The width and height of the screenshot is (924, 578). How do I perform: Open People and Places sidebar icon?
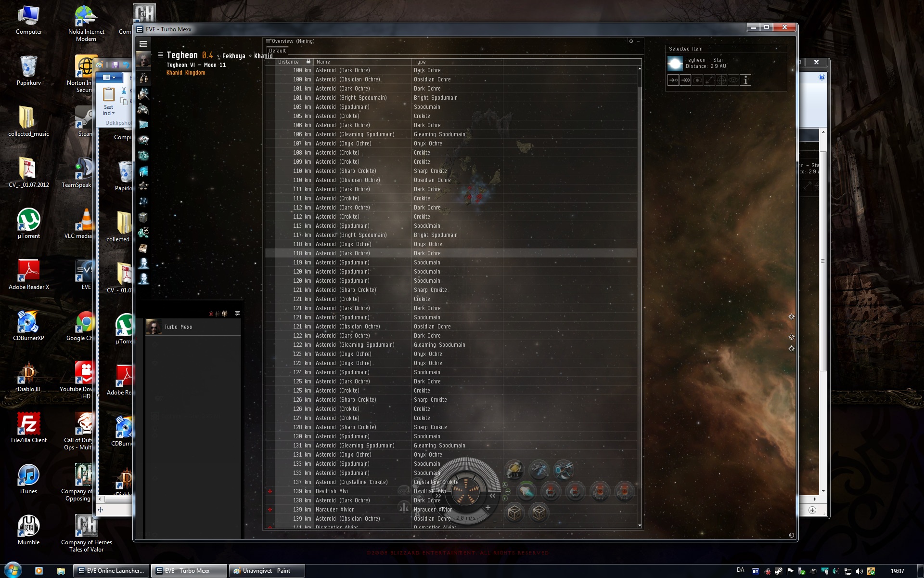143,93
